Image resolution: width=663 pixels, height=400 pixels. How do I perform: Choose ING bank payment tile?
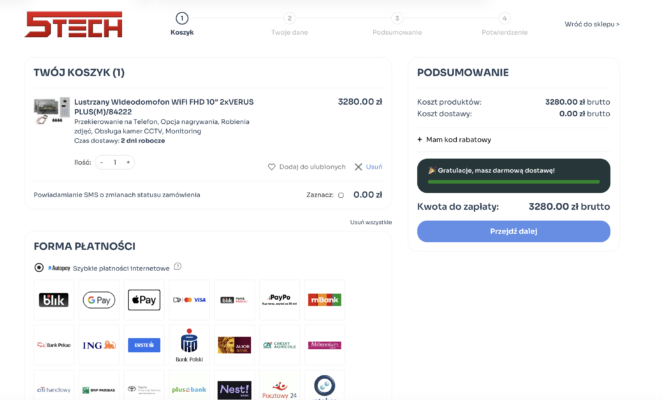pos(99,345)
